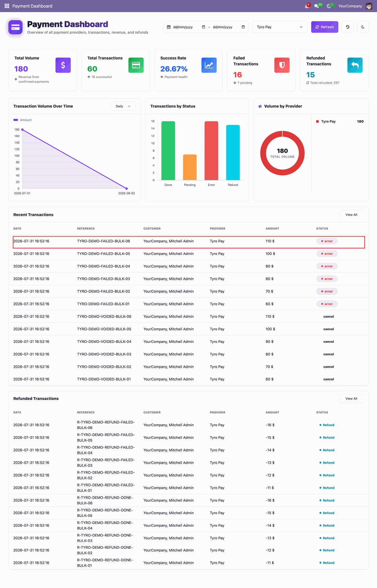Open the Tyro Pay provider dropdown

[x=280, y=27]
